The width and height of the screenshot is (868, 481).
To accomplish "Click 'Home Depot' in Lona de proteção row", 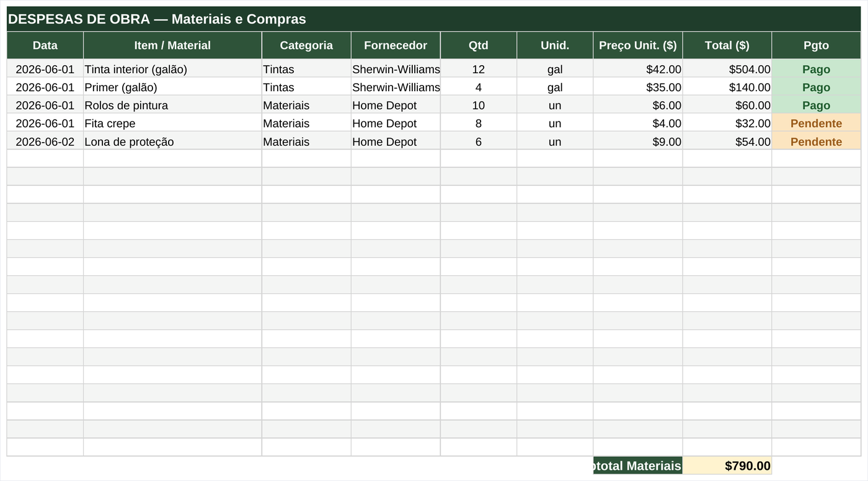I will coord(396,141).
